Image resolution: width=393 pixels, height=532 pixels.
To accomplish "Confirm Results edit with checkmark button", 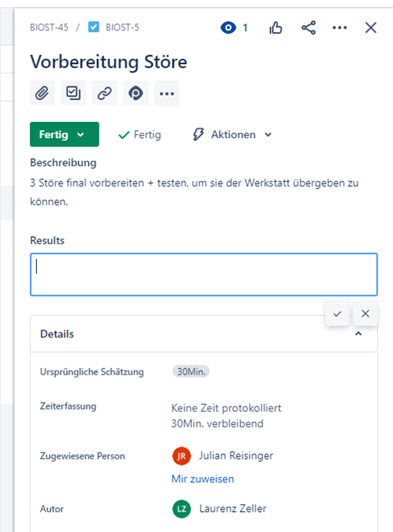I will (337, 314).
